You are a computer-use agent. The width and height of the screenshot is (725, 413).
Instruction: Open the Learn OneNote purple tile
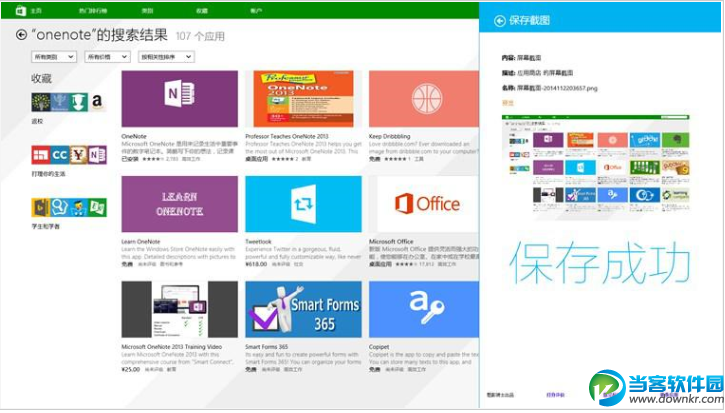[x=179, y=204]
